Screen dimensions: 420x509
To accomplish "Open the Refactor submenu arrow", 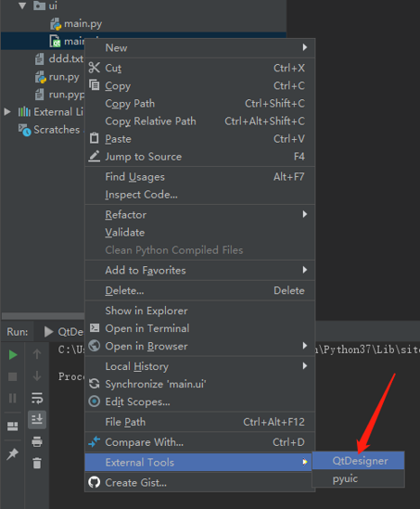I will pos(305,214).
